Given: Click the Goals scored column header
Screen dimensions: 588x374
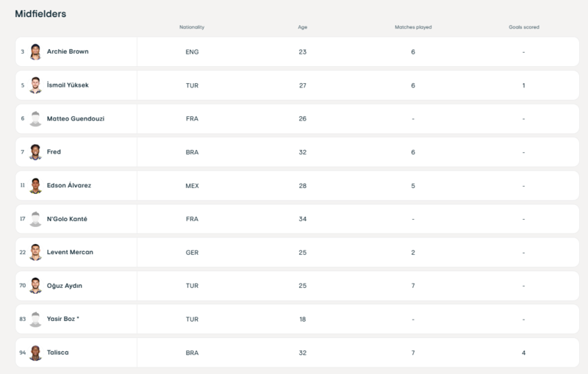Looking at the screenshot, I should coord(523,27).
